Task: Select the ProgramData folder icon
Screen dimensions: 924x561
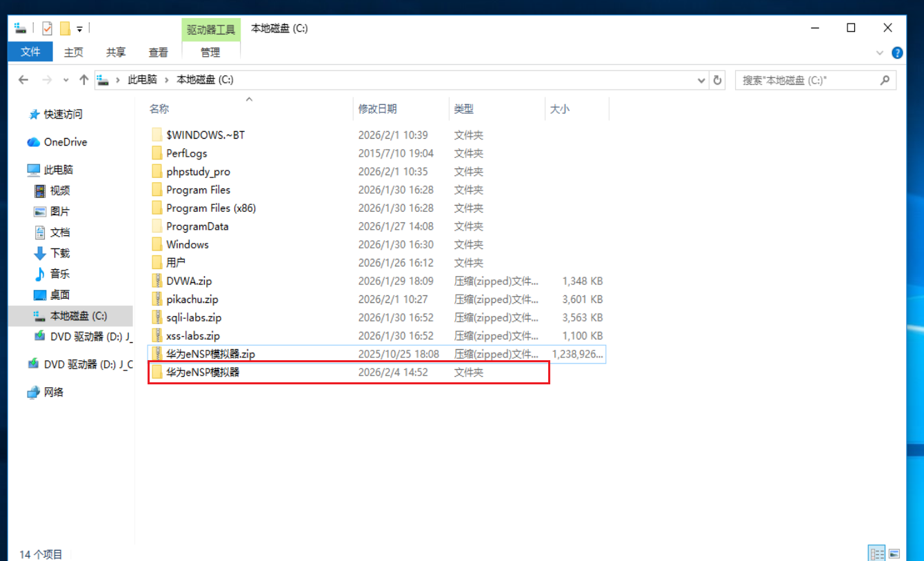Action: tap(157, 226)
